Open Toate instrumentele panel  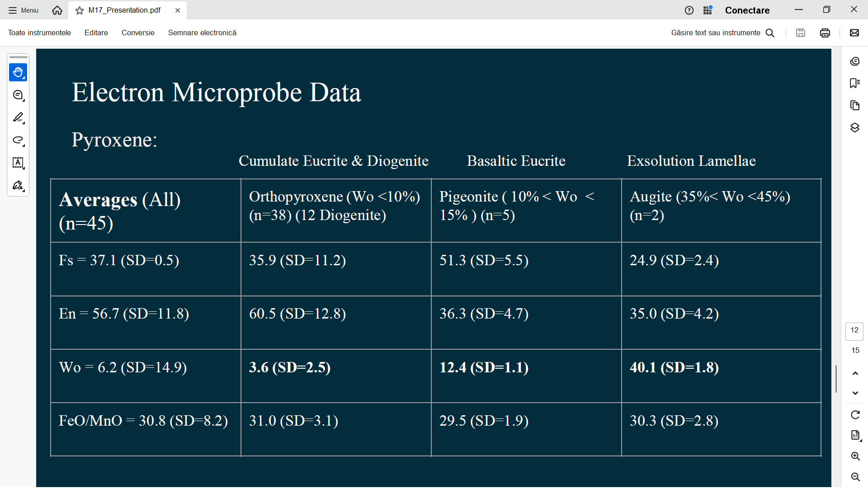click(39, 33)
